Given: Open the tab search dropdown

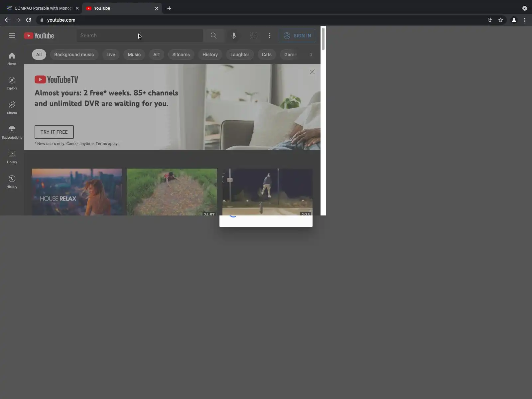Looking at the screenshot, I should pyautogui.click(x=525, y=8).
